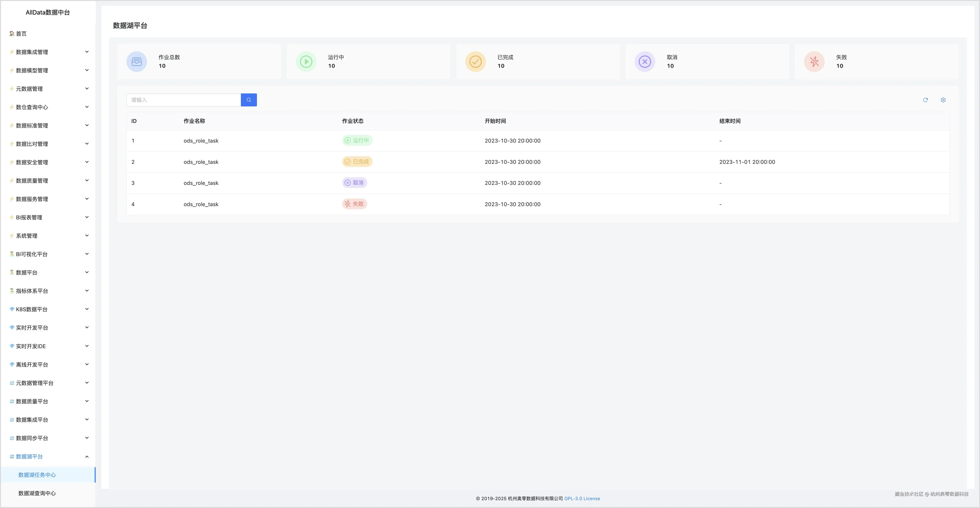Click the red 失败 status card icon
980x508 pixels.
tap(814, 62)
